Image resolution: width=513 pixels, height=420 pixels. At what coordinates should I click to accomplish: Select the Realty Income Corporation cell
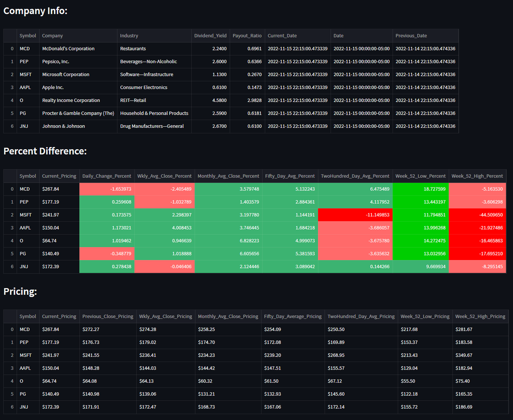coord(78,101)
